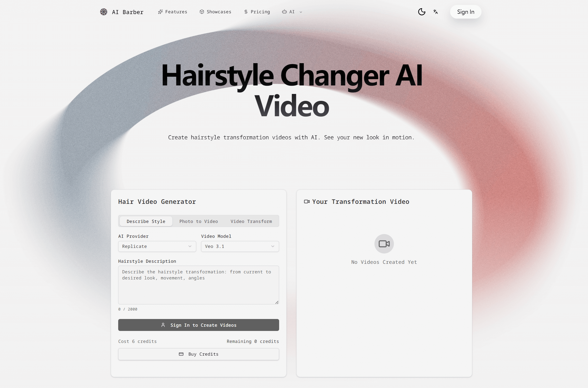Toggle dark mode with the moon icon
This screenshot has width=588, height=388.
(421, 12)
